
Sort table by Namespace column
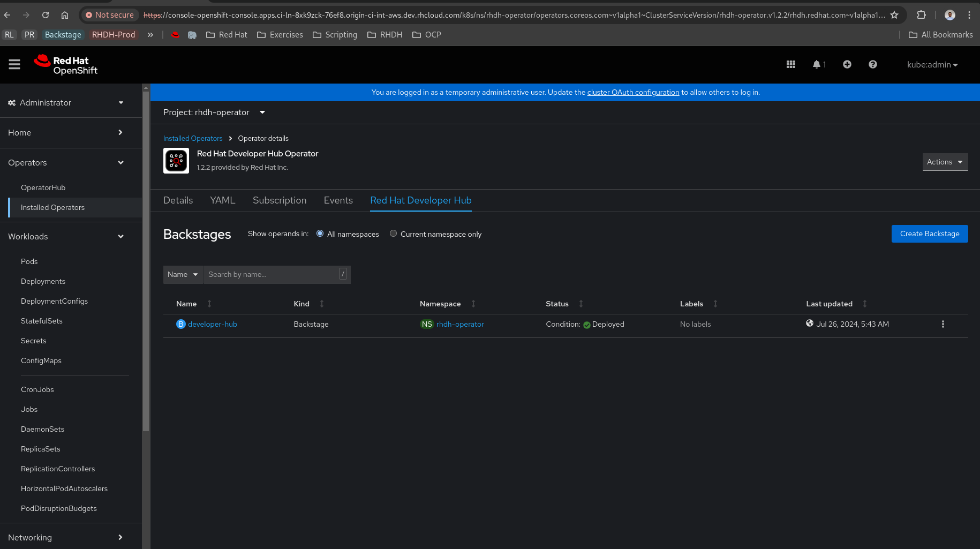pyautogui.click(x=473, y=304)
